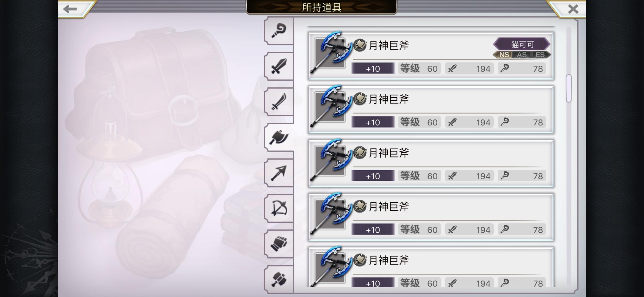
Task: Select the axe weapon category tab
Action: (x=279, y=137)
